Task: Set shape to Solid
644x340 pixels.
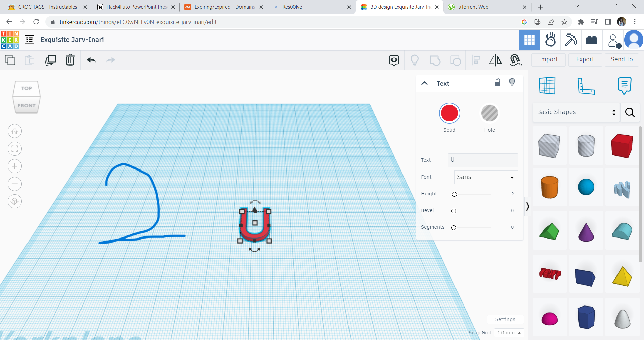Action: [x=449, y=113]
